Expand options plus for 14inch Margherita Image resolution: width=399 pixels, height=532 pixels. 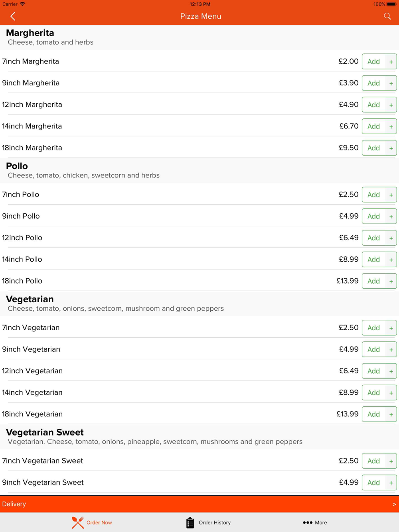pos(391,126)
